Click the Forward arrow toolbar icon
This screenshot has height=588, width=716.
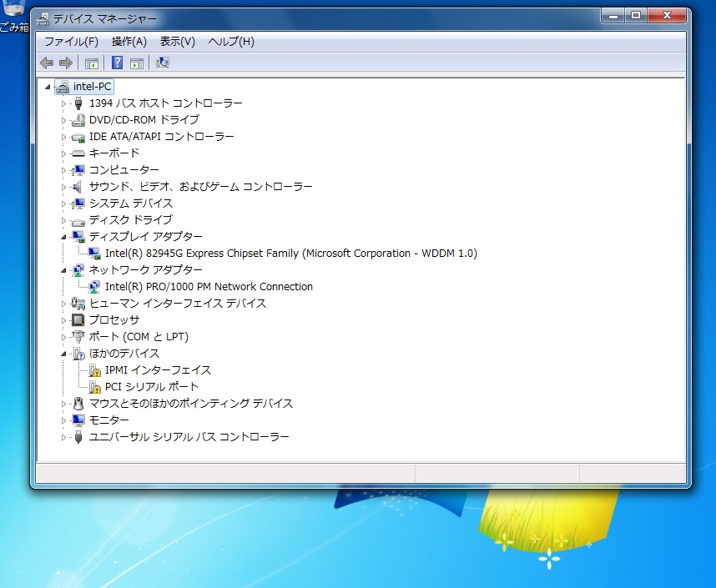click(66, 63)
